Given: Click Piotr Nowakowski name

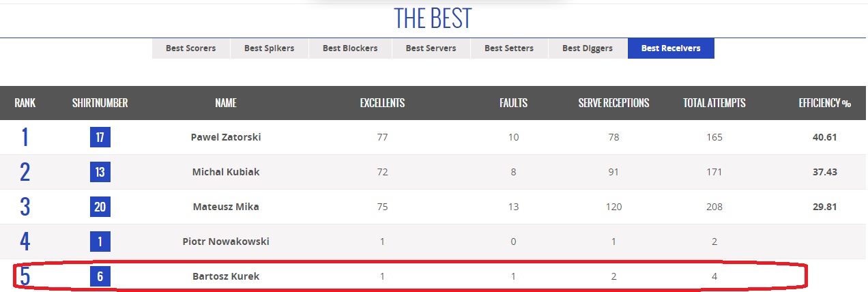Looking at the screenshot, I should [x=225, y=242].
